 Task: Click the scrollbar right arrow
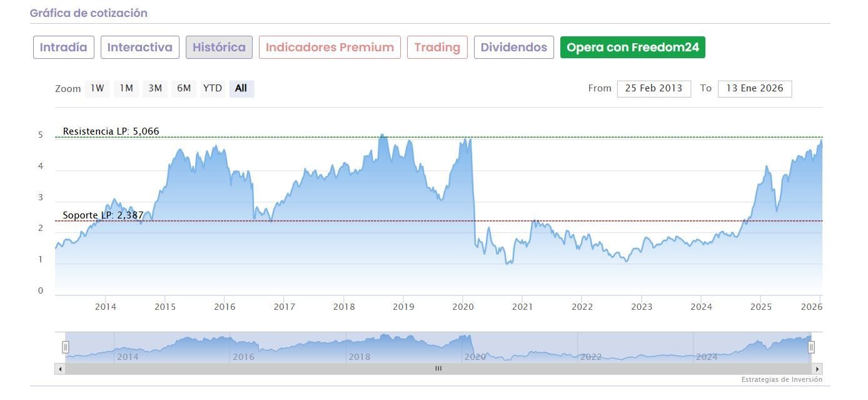coord(817,369)
